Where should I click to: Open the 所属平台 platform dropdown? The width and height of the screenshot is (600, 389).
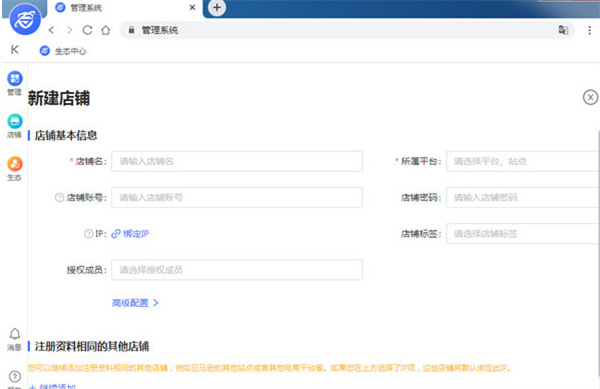pyautogui.click(x=523, y=161)
